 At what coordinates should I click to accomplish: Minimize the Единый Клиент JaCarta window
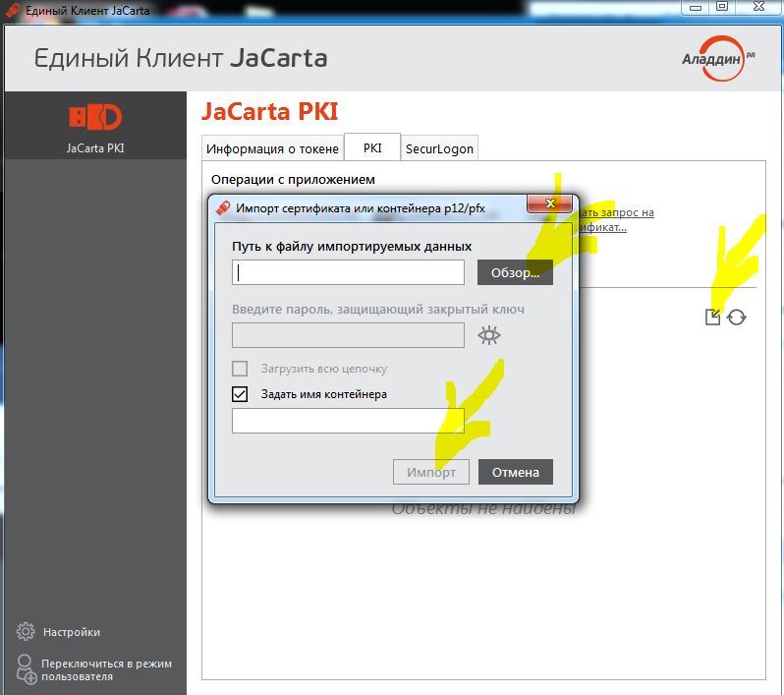(x=696, y=7)
